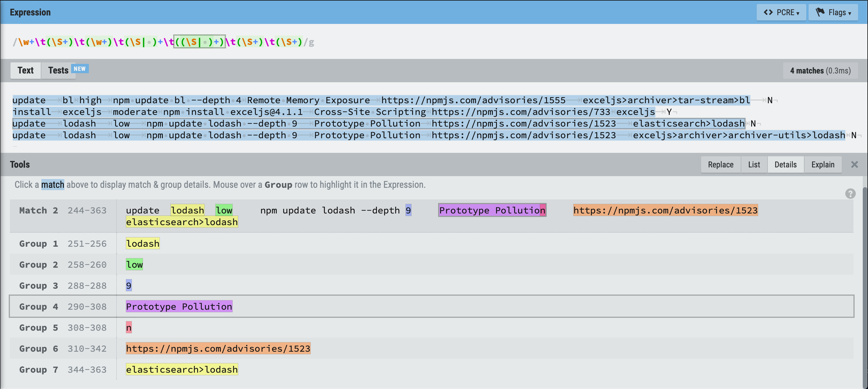
Task: Click the Group 1 'lodash' row
Action: [x=431, y=243]
